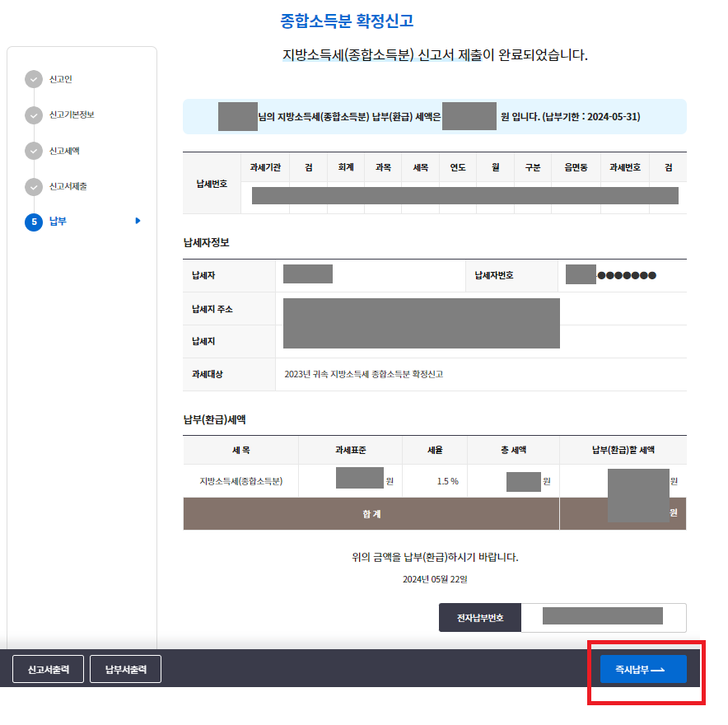The image size is (728, 725).
Task: Click 납부서출력 to print the payment slip
Action: [x=124, y=669]
